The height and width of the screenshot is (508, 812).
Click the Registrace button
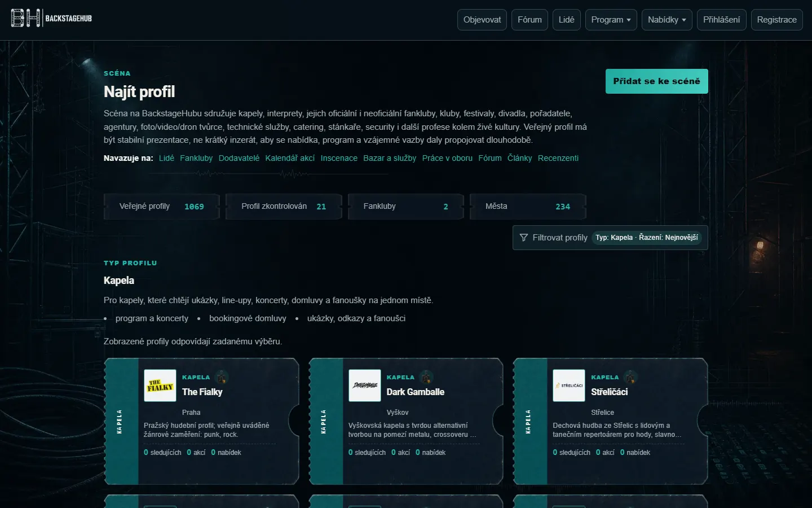pyautogui.click(x=777, y=20)
